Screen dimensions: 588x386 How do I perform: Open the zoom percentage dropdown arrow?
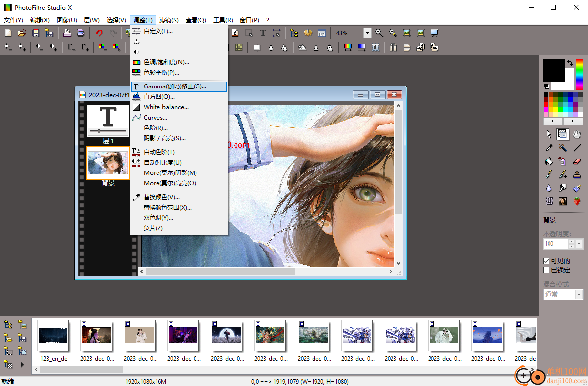(x=367, y=33)
